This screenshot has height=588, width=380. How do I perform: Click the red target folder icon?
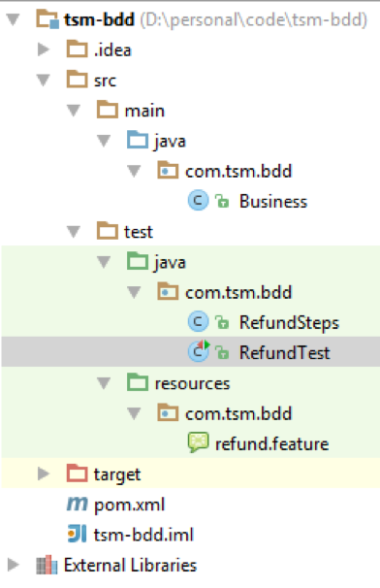[x=78, y=474]
